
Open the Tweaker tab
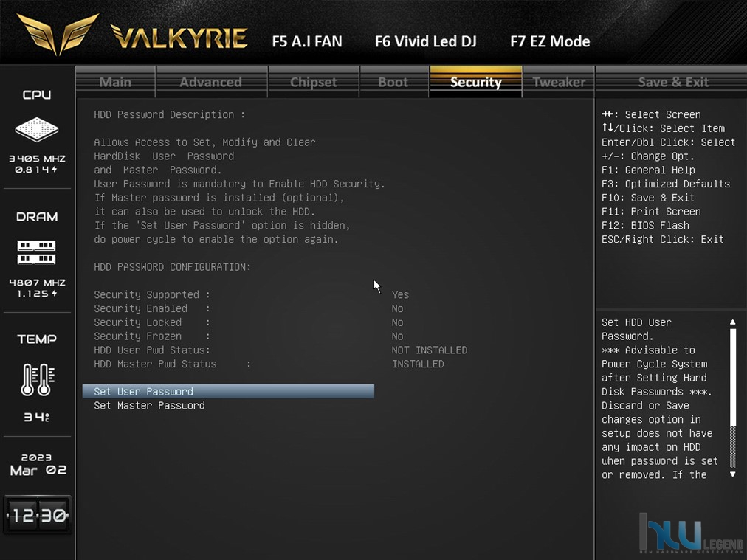pos(559,82)
